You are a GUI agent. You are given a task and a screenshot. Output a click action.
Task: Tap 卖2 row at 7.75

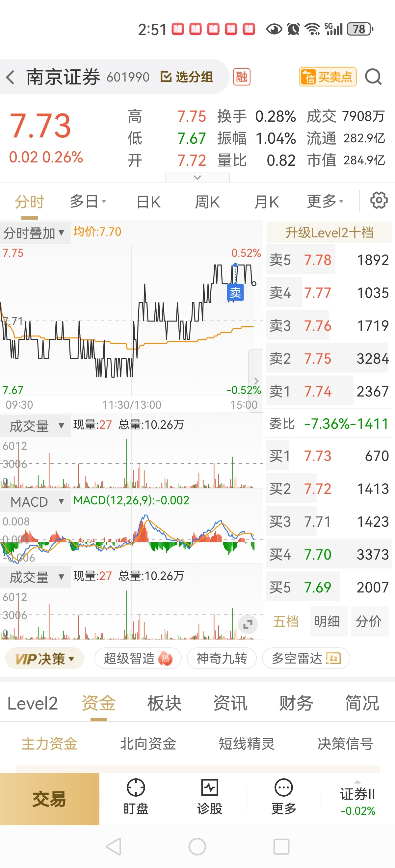point(329,358)
